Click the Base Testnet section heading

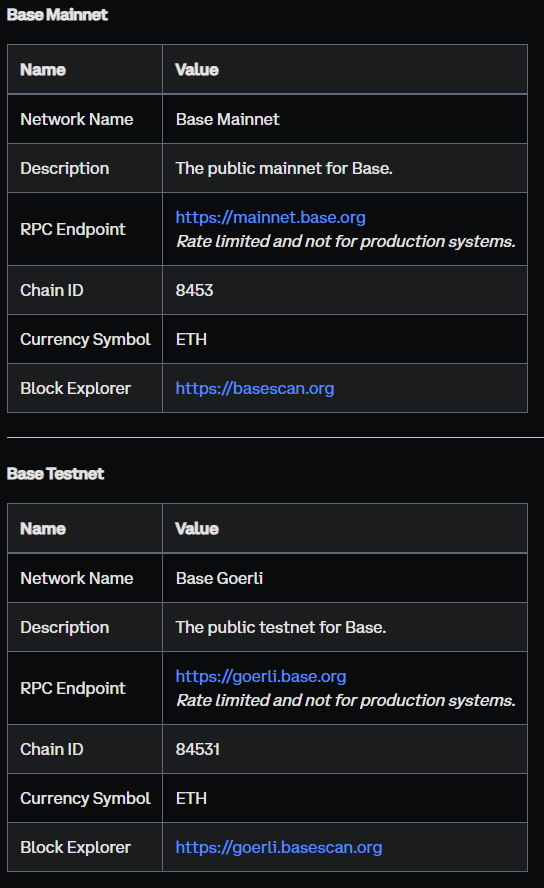[55, 473]
